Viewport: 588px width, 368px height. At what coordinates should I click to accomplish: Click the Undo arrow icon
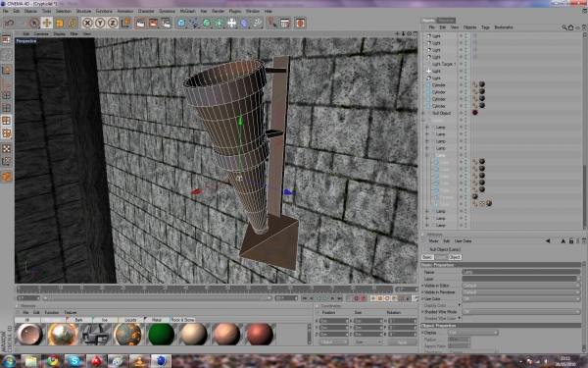[10, 24]
